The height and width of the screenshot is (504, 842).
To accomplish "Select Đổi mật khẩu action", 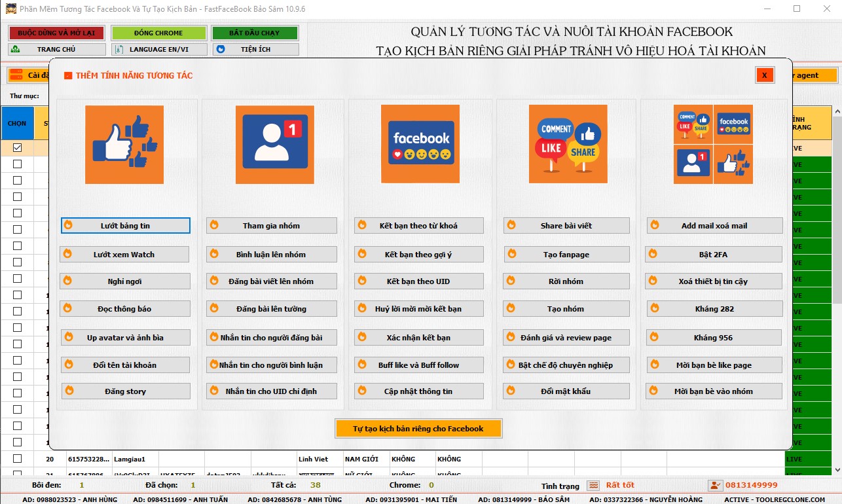I will (566, 391).
